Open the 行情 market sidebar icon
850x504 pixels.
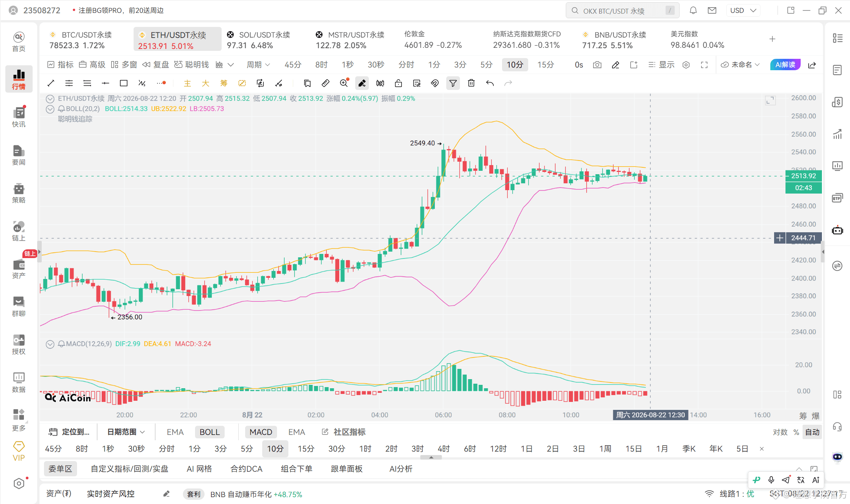19,79
